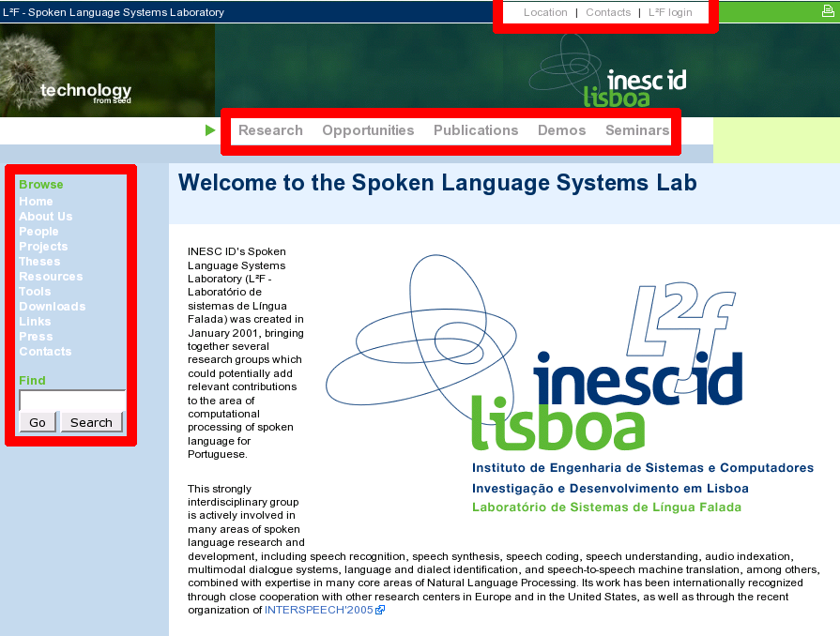
Task: Open the Publications page
Action: coord(476,130)
